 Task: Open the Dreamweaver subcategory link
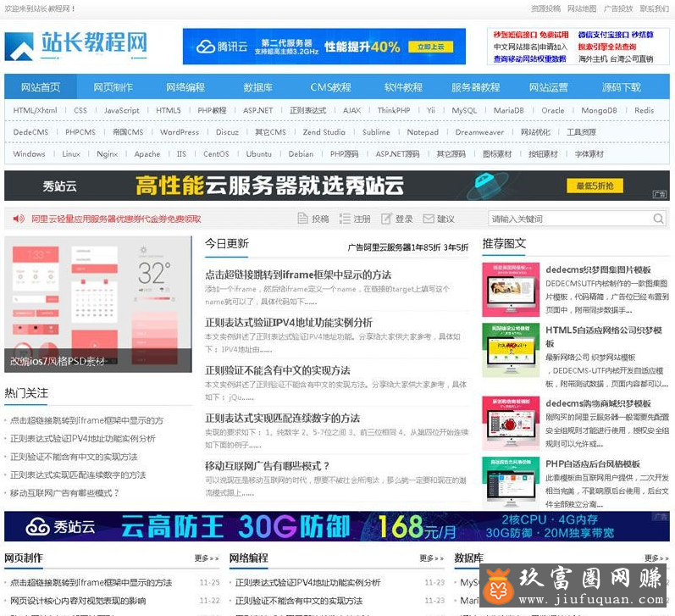point(479,132)
